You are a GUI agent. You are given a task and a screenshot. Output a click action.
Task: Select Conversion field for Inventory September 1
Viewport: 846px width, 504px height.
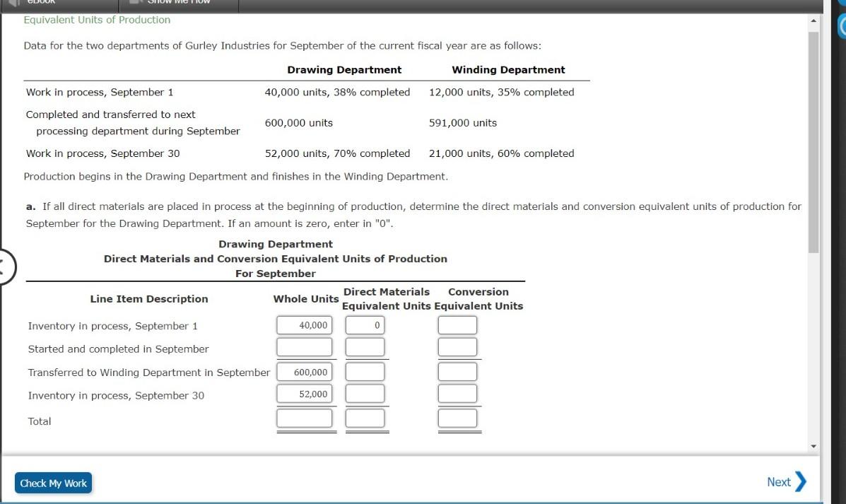[x=457, y=324]
